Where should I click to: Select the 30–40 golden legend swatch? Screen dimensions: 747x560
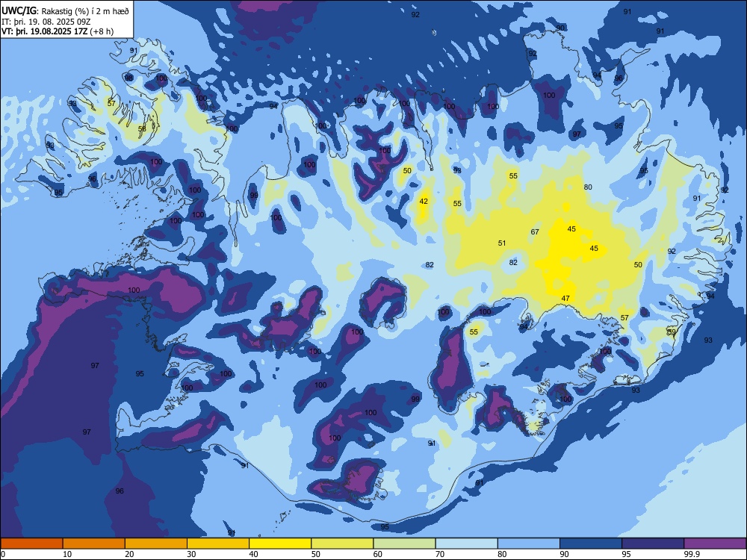[218, 544]
